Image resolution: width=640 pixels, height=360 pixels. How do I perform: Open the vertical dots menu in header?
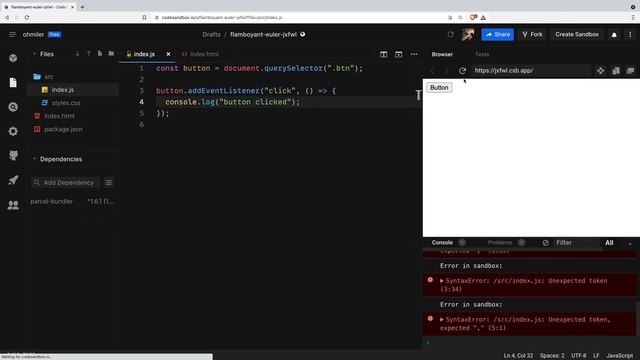(630, 35)
